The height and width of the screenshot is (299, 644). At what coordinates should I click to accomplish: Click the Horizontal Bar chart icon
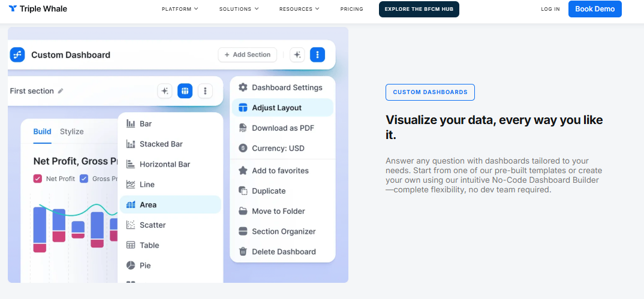(131, 164)
